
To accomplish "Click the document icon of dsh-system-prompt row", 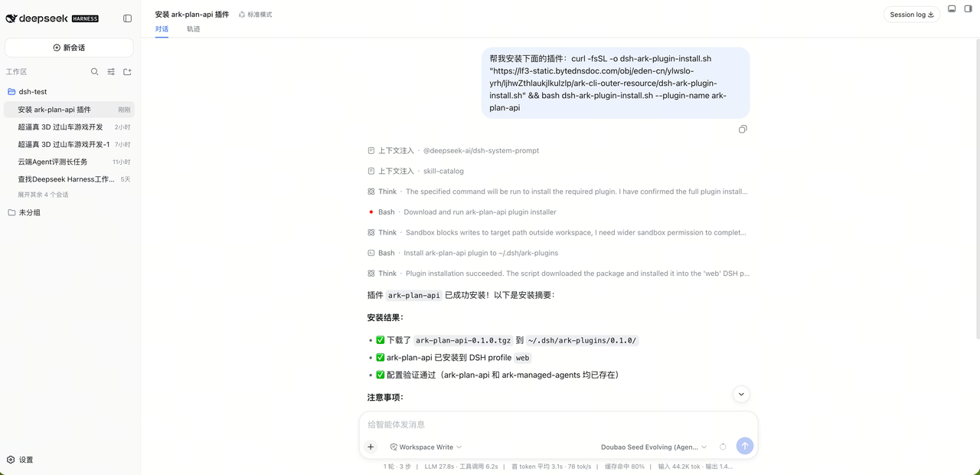I will [371, 151].
